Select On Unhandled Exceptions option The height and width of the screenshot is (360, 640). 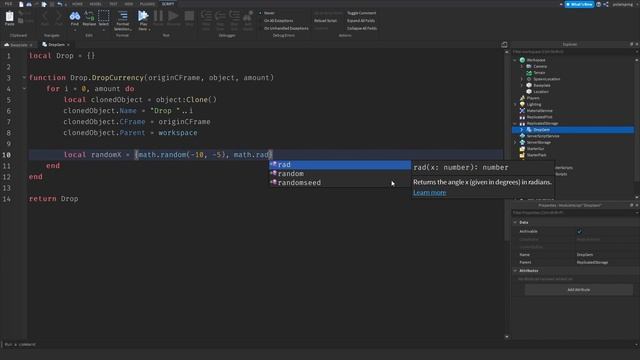click(x=286, y=28)
